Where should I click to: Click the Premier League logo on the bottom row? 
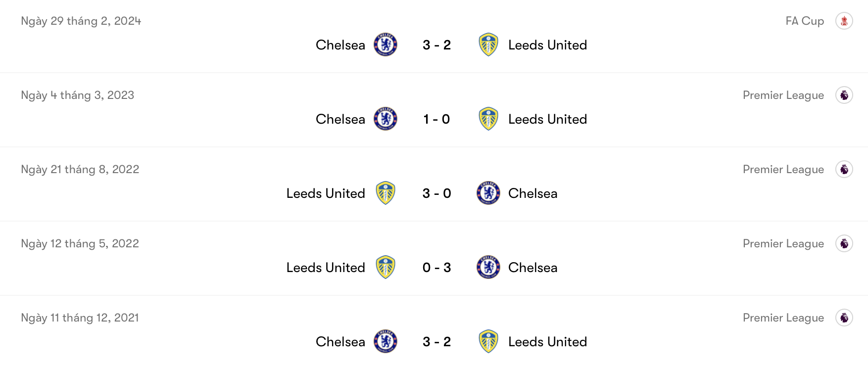click(843, 318)
